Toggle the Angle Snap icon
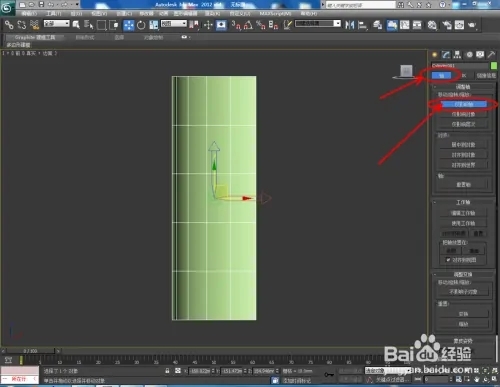This screenshot has height=387, width=500. click(x=248, y=25)
